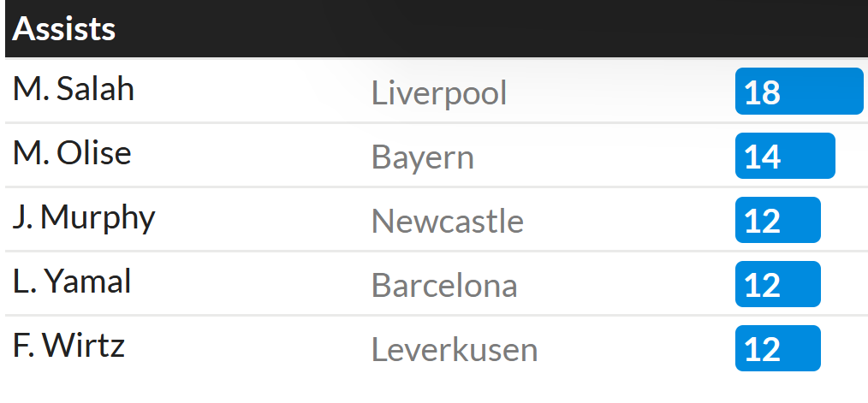The width and height of the screenshot is (868, 403).
Task: Open L. Yamal player entry
Action: pyautogui.click(x=72, y=282)
